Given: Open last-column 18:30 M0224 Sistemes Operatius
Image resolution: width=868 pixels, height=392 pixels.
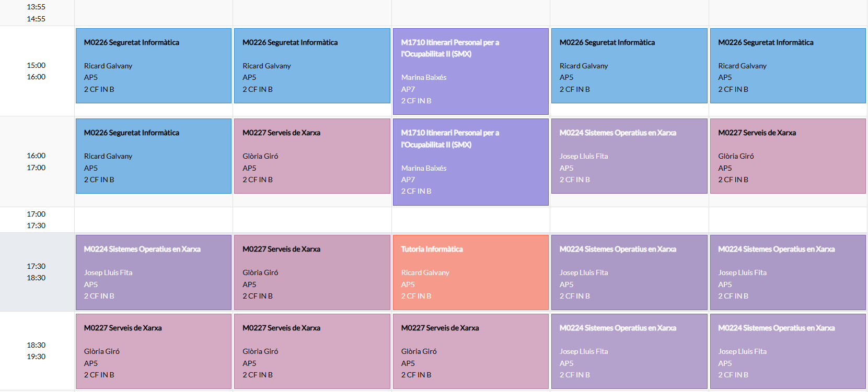Looking at the screenshot, I should point(788,351).
